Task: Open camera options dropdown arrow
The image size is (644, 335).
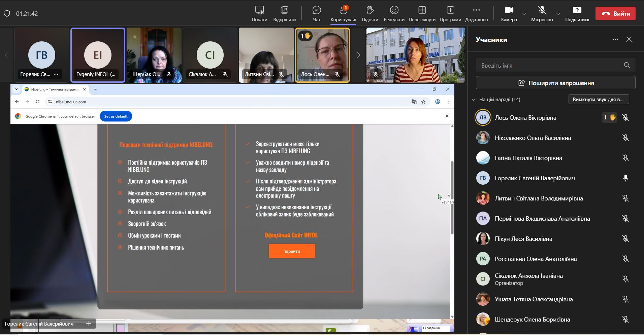Action: (x=524, y=14)
